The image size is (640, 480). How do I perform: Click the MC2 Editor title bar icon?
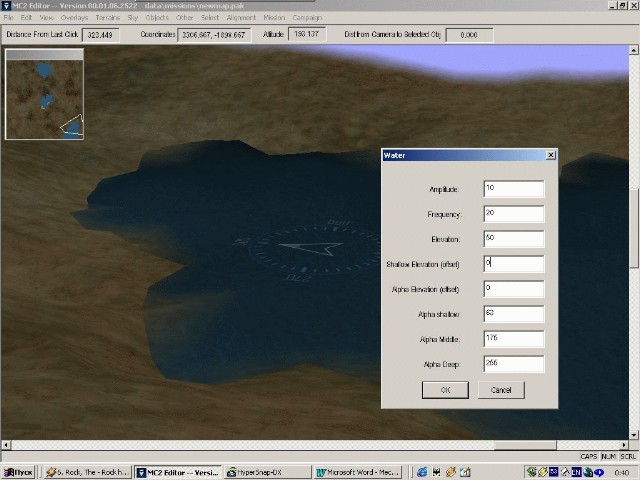click(x=6, y=5)
